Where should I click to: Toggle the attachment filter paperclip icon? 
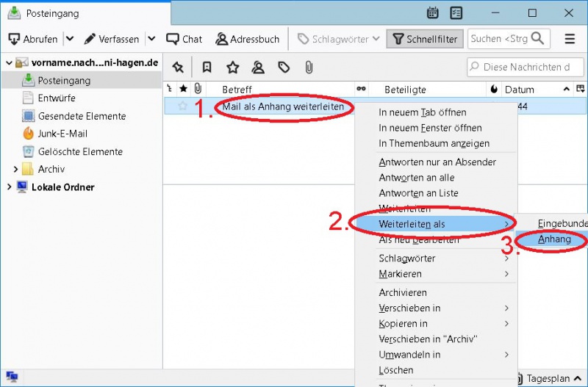click(x=309, y=68)
